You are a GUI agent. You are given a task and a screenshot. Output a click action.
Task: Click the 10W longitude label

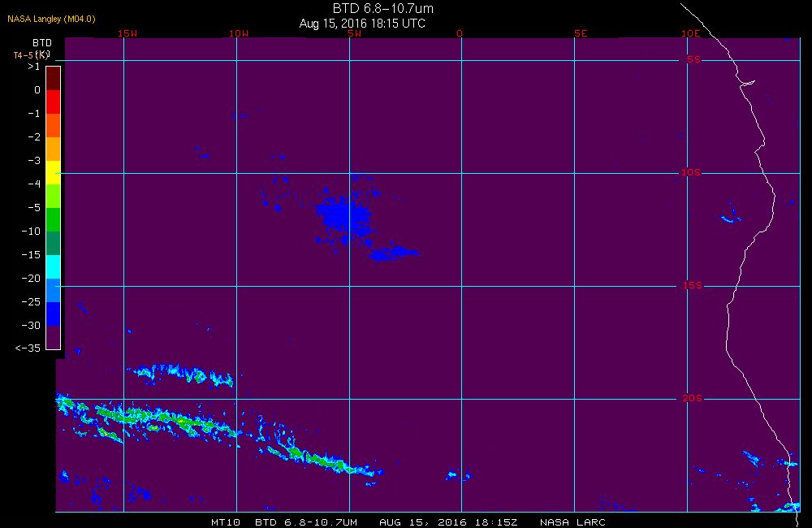tap(239, 33)
